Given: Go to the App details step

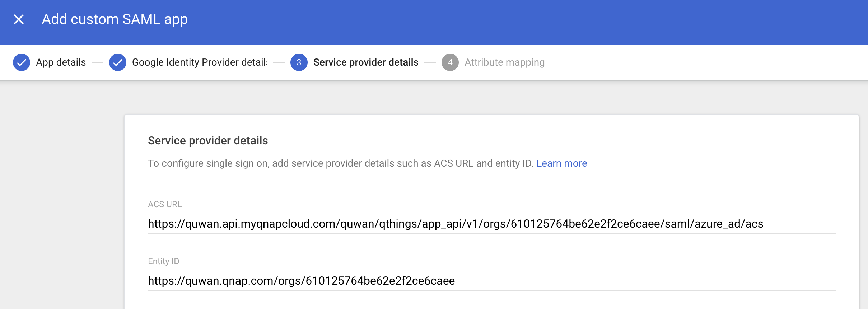Looking at the screenshot, I should (x=61, y=62).
